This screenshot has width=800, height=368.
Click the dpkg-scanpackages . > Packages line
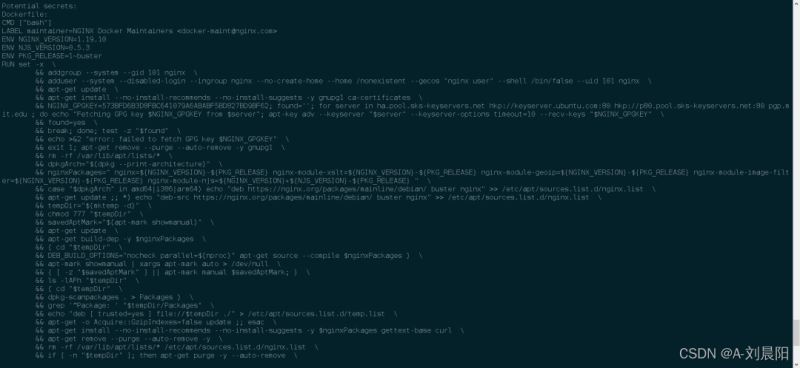click(114, 297)
